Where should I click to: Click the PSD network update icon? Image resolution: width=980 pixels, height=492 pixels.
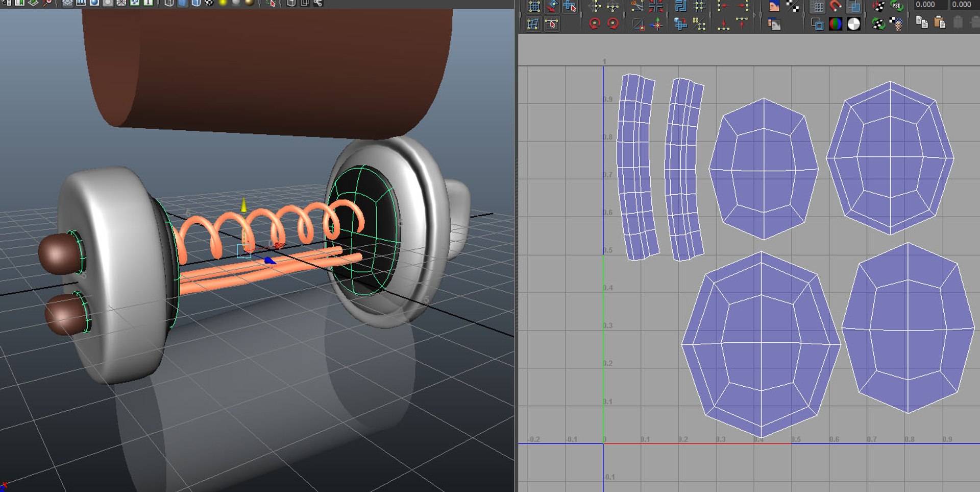pyautogui.click(x=896, y=6)
